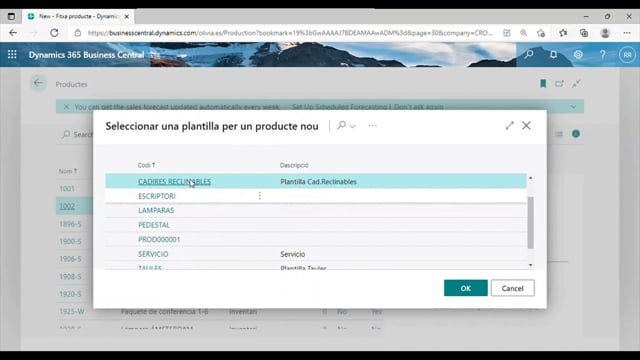640x360 pixels.
Task: Select the Fitxa producte browser tab
Action: (78, 17)
